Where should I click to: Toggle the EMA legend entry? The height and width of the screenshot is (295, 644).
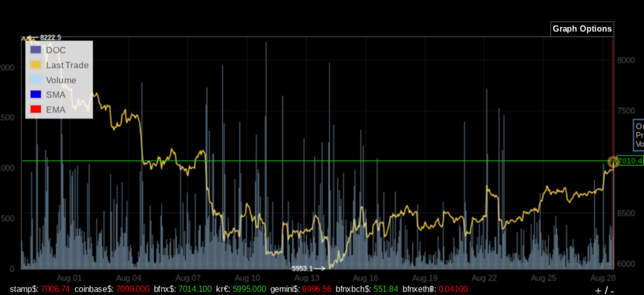click(55, 110)
